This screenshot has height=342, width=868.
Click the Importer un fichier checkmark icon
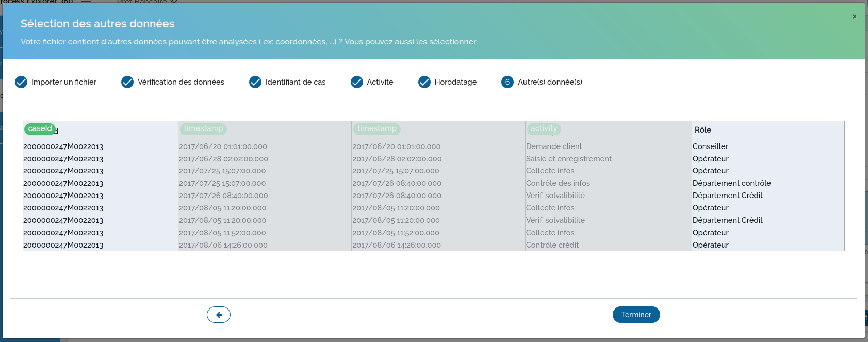(x=21, y=82)
